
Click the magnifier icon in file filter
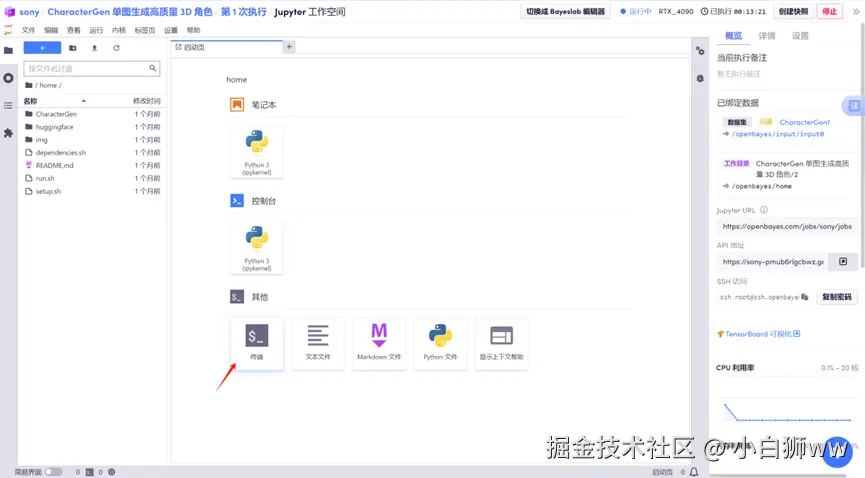click(x=152, y=68)
